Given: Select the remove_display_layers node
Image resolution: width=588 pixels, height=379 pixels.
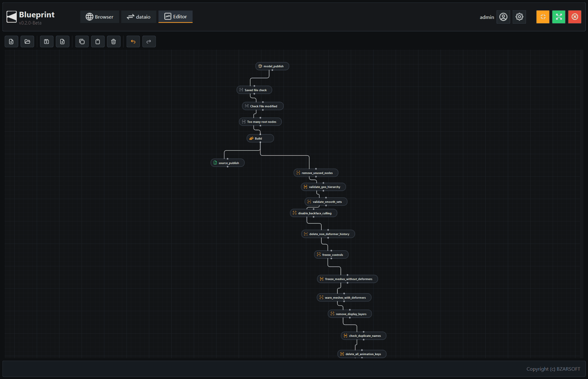Looking at the screenshot, I should click(x=350, y=314).
